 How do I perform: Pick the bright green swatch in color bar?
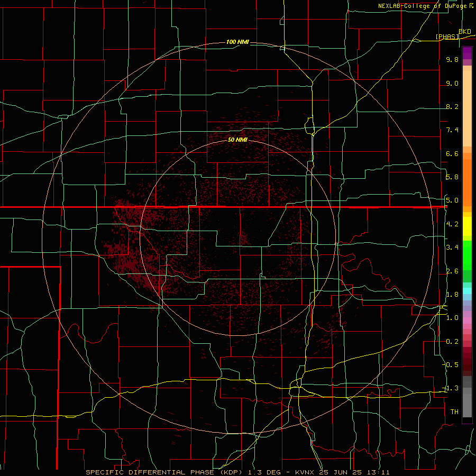coord(467,255)
